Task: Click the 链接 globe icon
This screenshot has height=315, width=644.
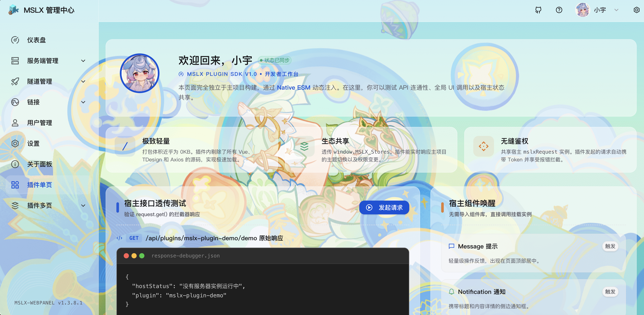Action: (15, 102)
